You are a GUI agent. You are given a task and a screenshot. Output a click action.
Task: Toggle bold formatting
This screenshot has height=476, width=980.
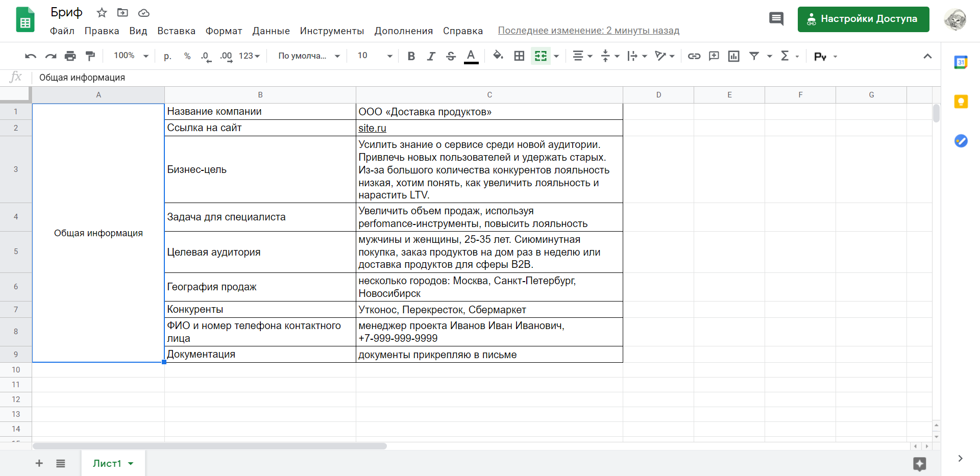click(x=411, y=56)
